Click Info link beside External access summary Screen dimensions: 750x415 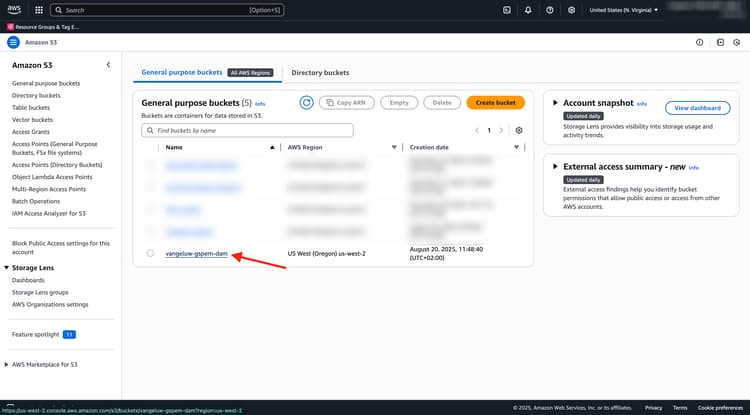[694, 168]
